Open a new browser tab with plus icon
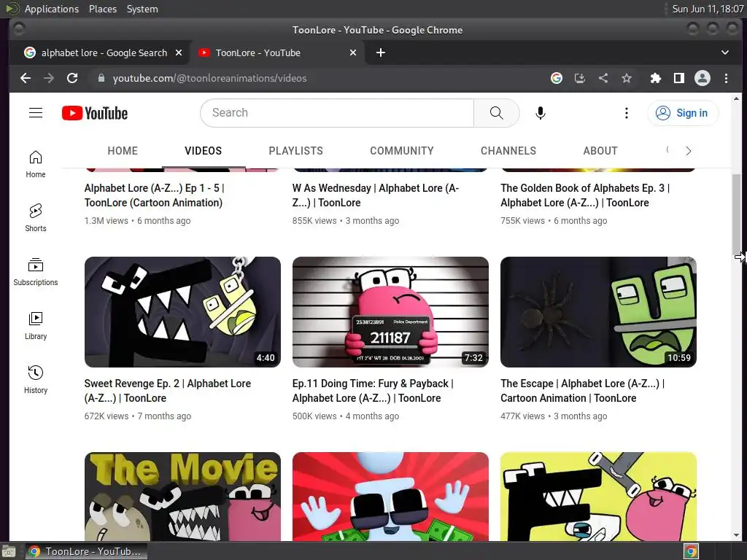The image size is (747, 560). tap(381, 52)
